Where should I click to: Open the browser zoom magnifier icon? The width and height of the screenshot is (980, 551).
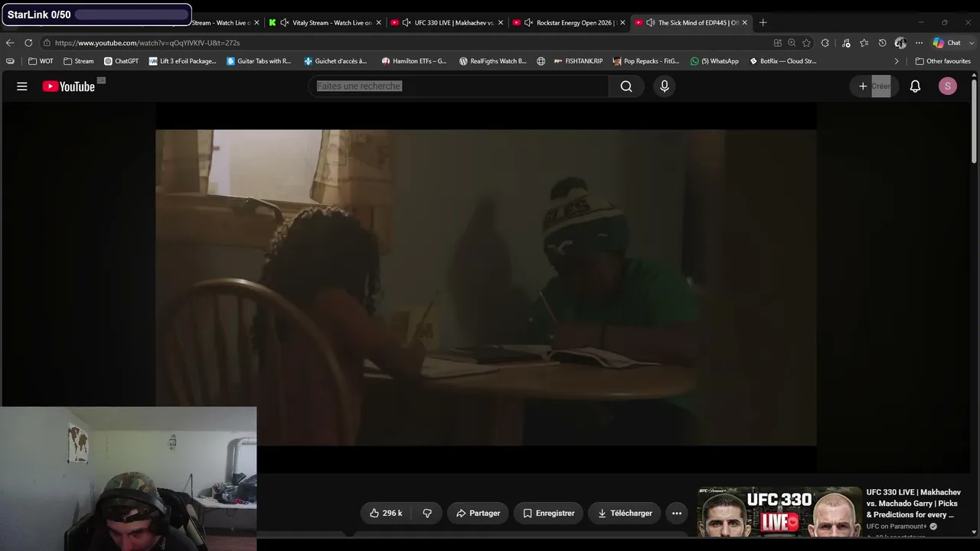792,43
